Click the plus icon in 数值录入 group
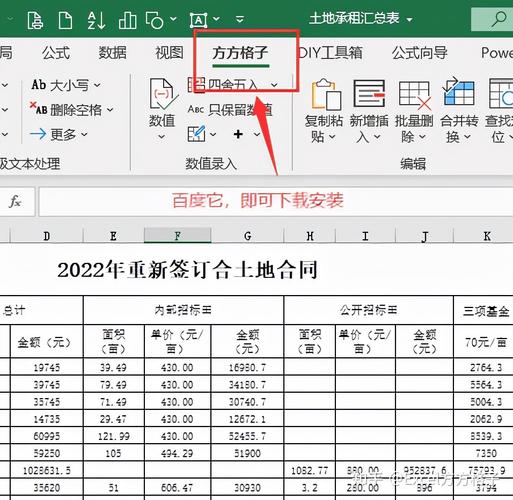Image resolution: width=513 pixels, height=500 pixels. tap(238, 134)
